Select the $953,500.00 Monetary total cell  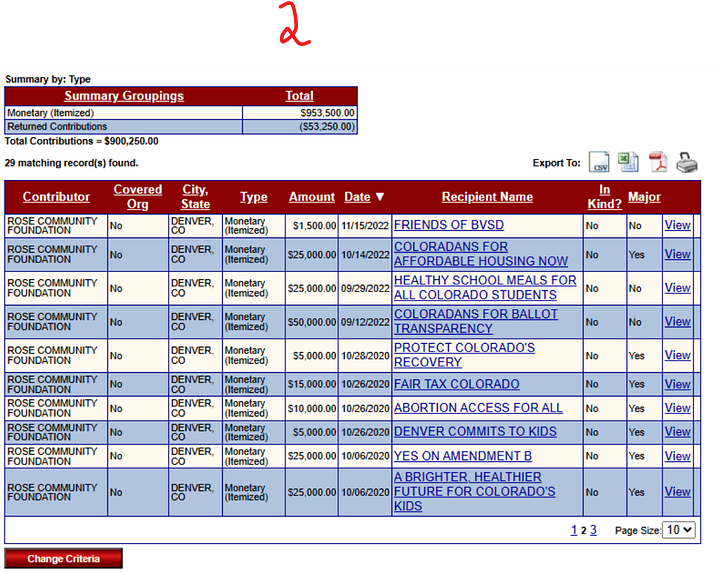299,113
